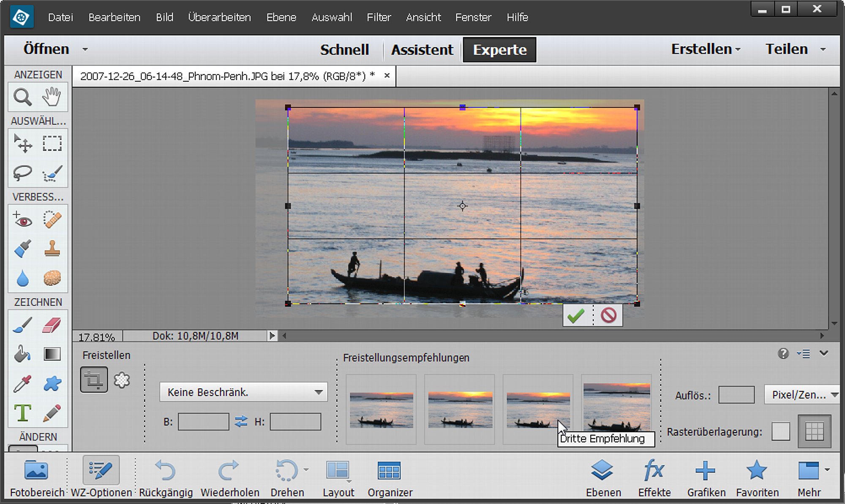Select the Lasso tool

(x=22, y=173)
